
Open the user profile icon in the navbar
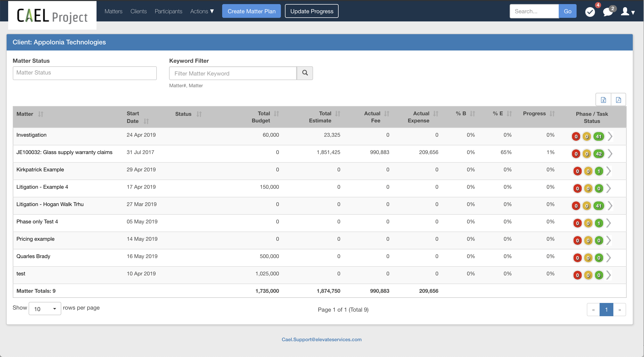coord(625,12)
